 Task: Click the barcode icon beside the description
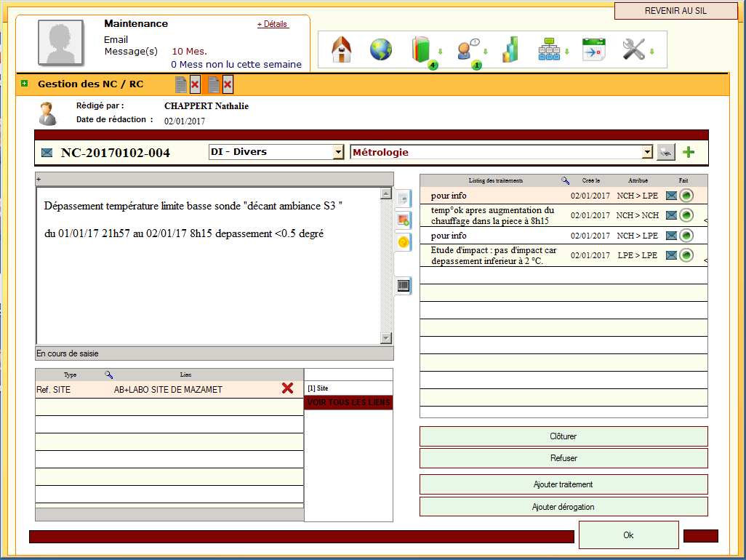pos(404,286)
